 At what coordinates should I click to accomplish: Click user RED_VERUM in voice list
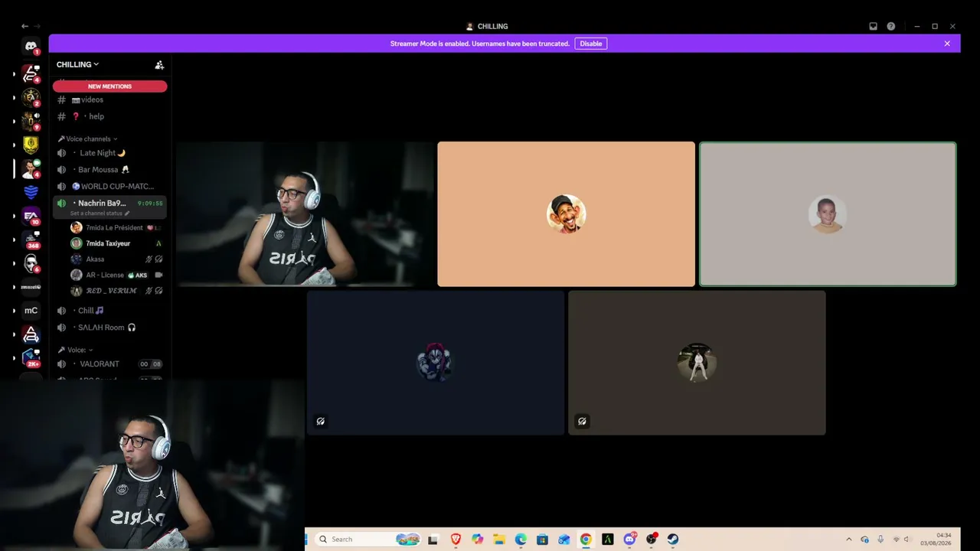116,291
